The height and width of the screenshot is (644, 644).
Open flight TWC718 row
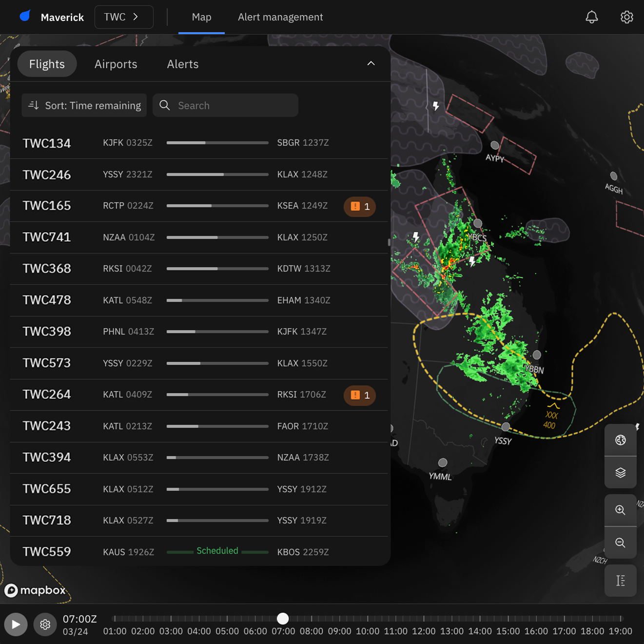[199, 520]
